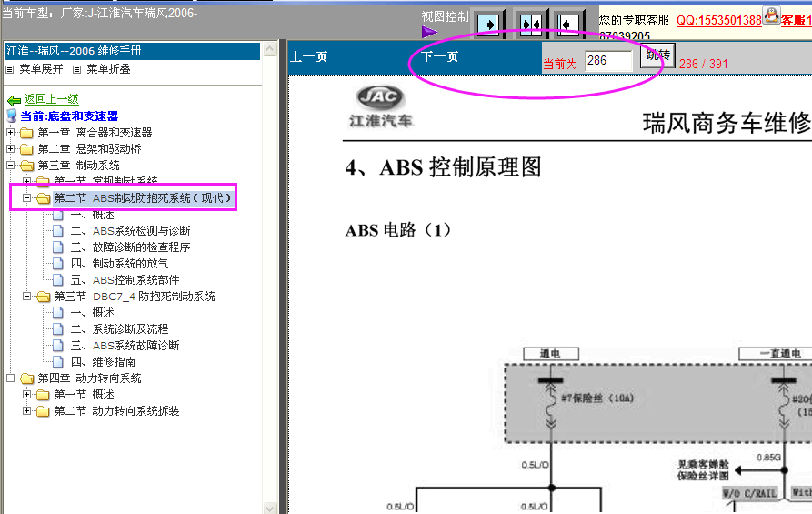Expand 第一章 离合器和变速器 node
The width and height of the screenshot is (812, 514).
[x=10, y=133]
